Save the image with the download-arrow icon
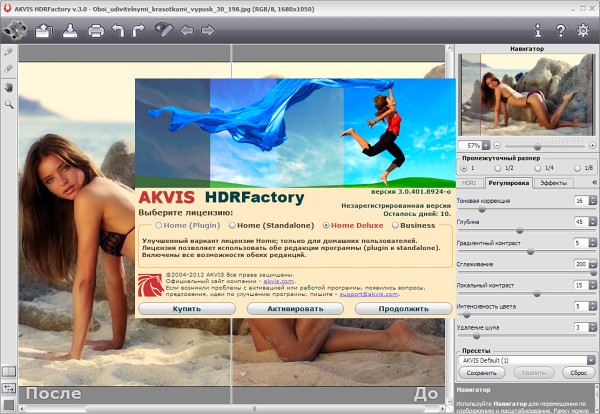The image size is (600, 414). tap(70, 31)
